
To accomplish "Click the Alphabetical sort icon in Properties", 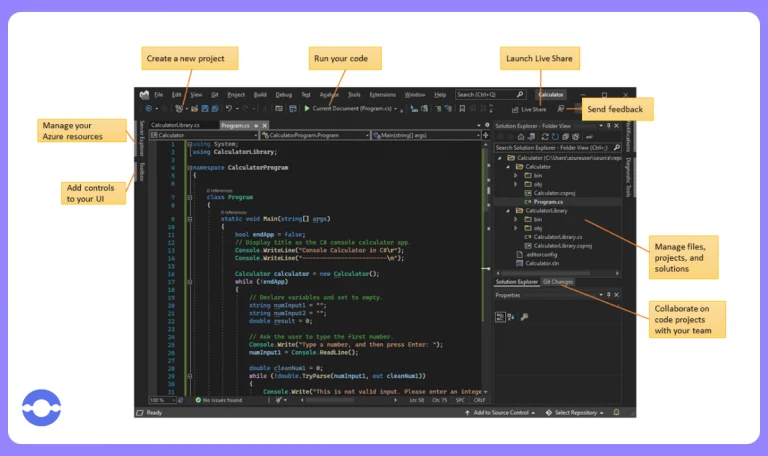I will 511,317.
